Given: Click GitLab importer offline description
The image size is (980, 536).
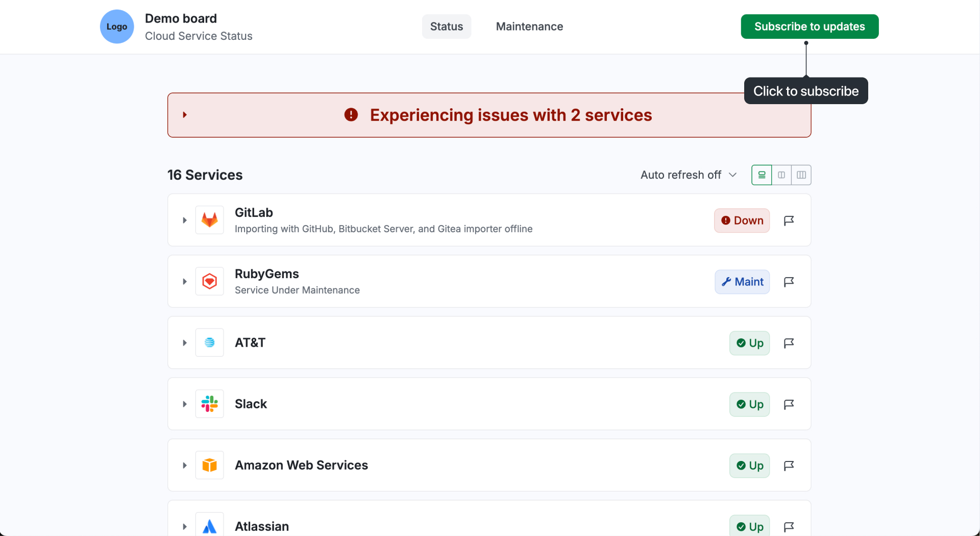Looking at the screenshot, I should (383, 229).
